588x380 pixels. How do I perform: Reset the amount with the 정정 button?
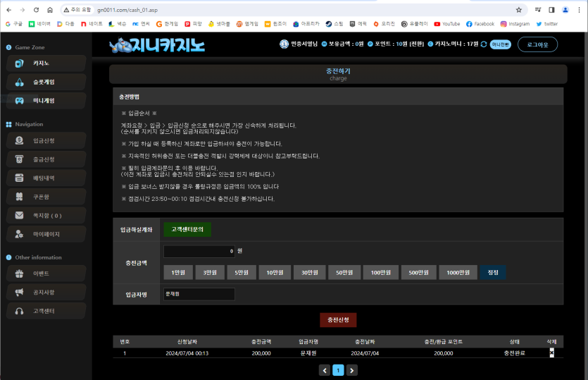493,273
